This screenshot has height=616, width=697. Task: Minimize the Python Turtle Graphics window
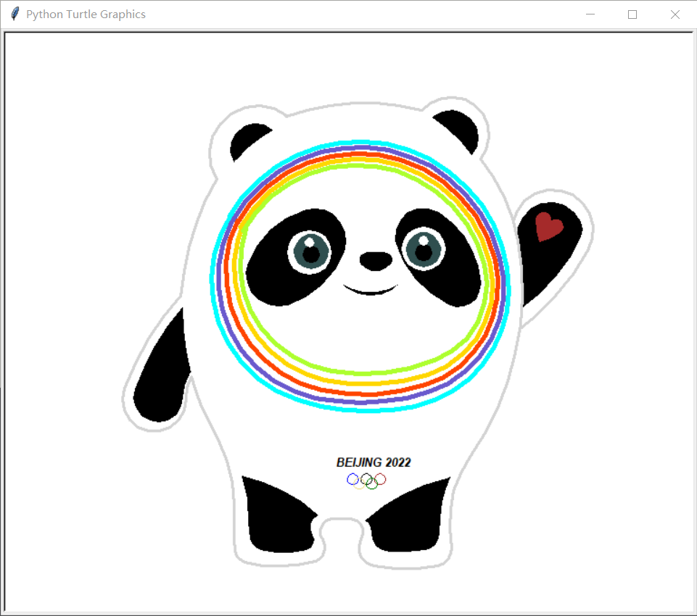point(590,14)
